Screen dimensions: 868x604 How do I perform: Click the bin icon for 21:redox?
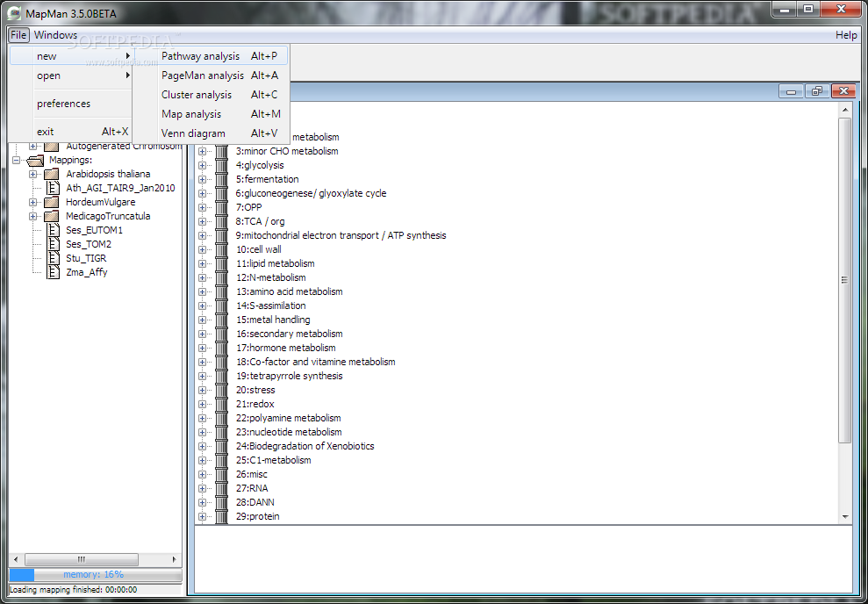[221, 404]
